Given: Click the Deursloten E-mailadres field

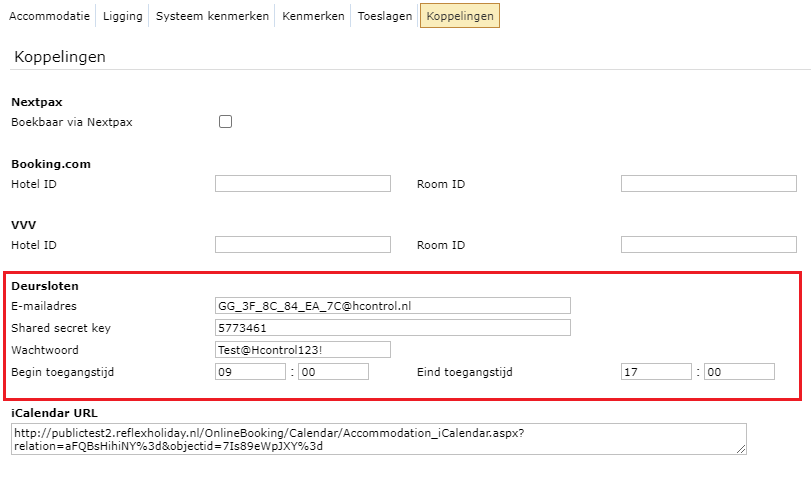Looking at the screenshot, I should click(392, 306).
